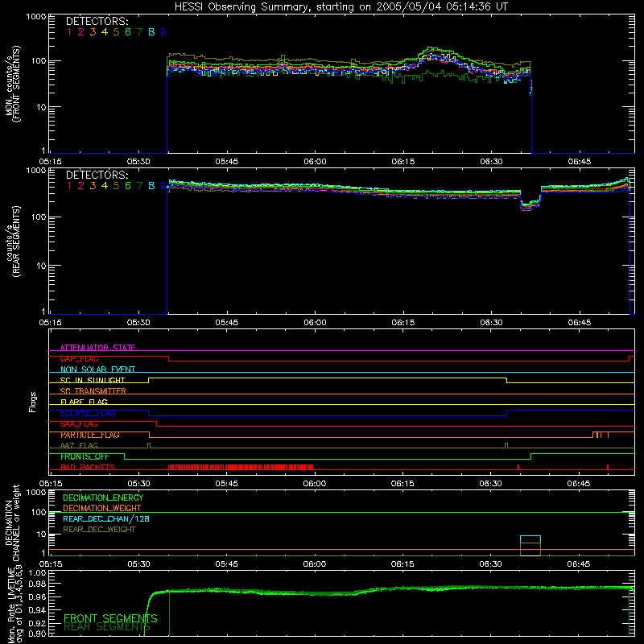Screen dimensions: 644x644
Task: Click the DECIMATION_ENERGY legend entry
Action: click(103, 497)
